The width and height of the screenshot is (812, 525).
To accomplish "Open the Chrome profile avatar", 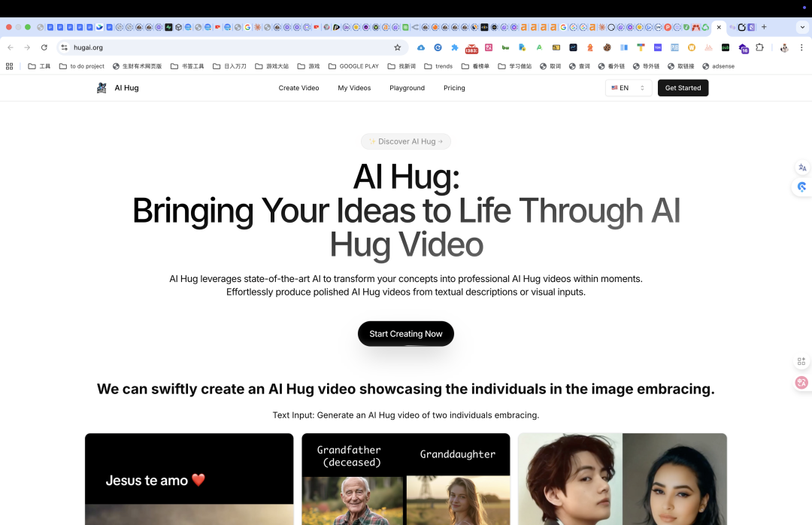I will [784, 47].
